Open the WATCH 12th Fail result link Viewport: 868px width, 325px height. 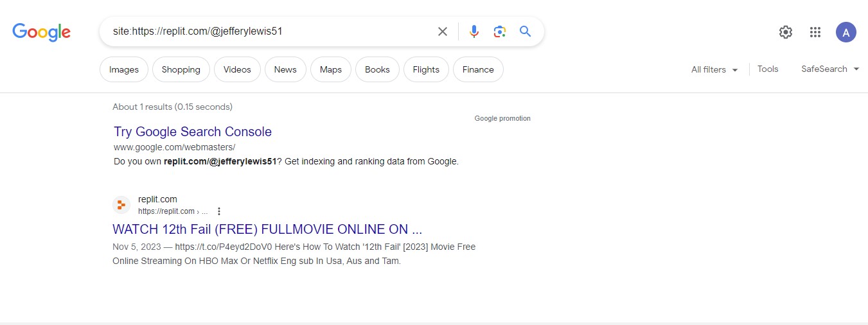point(267,229)
